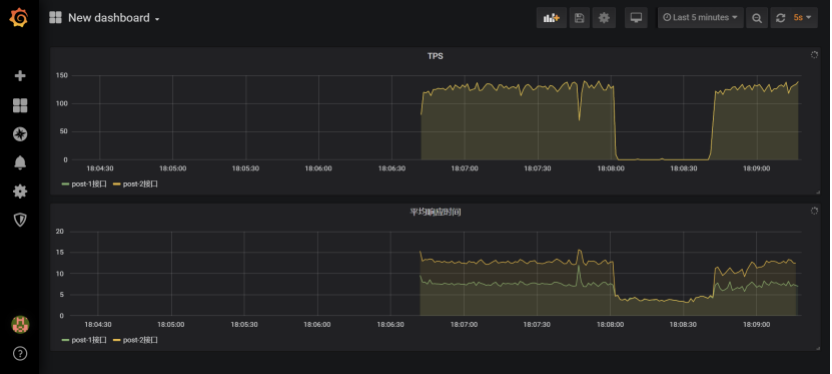
Task: Click yellow color swatch of post-2接口 in TPS legend
Action: click(117, 184)
